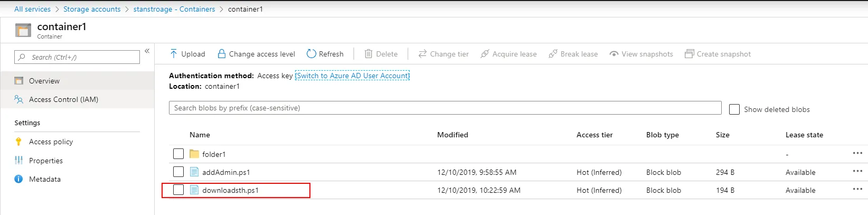Focus the Search (Ctrl+/) sidebar field

click(x=77, y=57)
